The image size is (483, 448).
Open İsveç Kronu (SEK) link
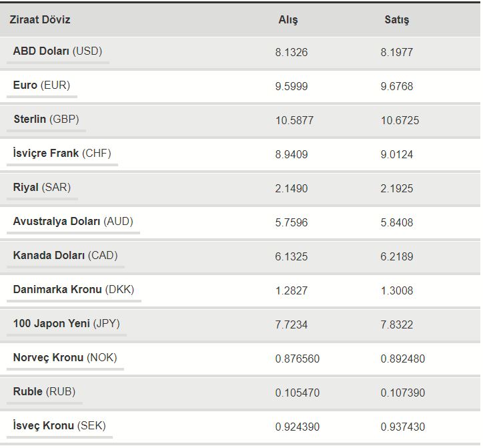click(x=59, y=426)
